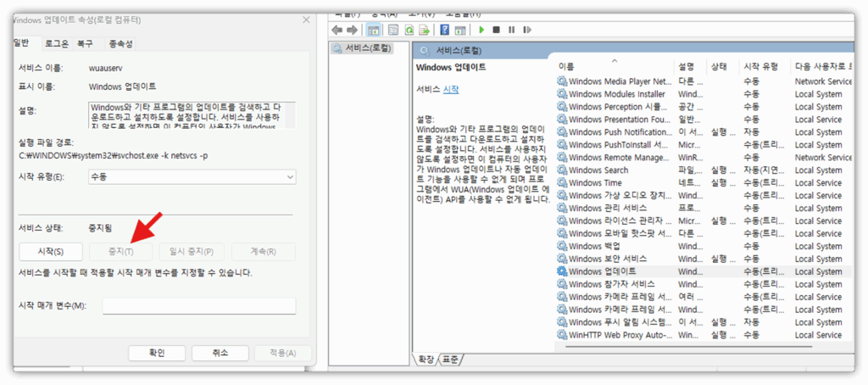Click the gear icon beside Windows 보안 서비스
The height and width of the screenshot is (385, 868).
pyautogui.click(x=562, y=259)
